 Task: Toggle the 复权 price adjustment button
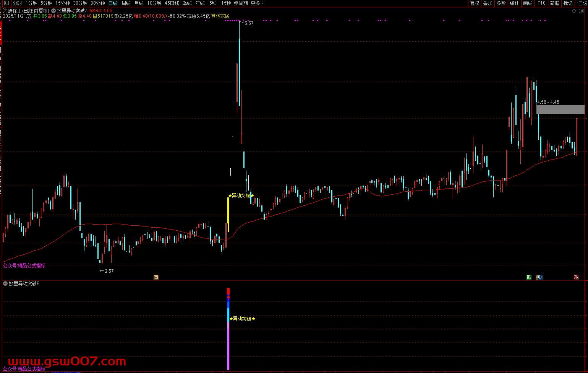point(475,3)
